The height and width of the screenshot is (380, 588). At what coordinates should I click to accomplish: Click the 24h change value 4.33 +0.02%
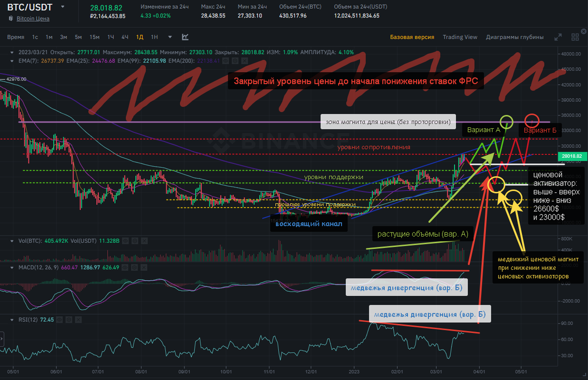155,16
